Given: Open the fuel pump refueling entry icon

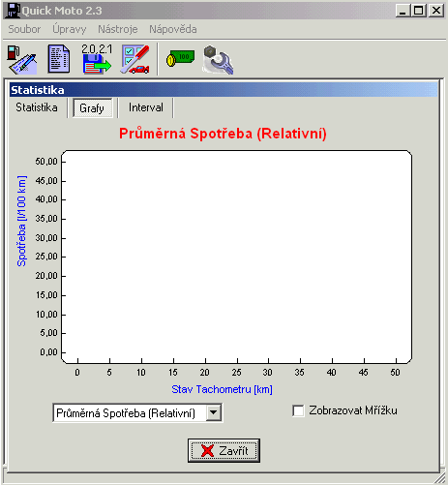Looking at the screenshot, I should tap(22, 60).
